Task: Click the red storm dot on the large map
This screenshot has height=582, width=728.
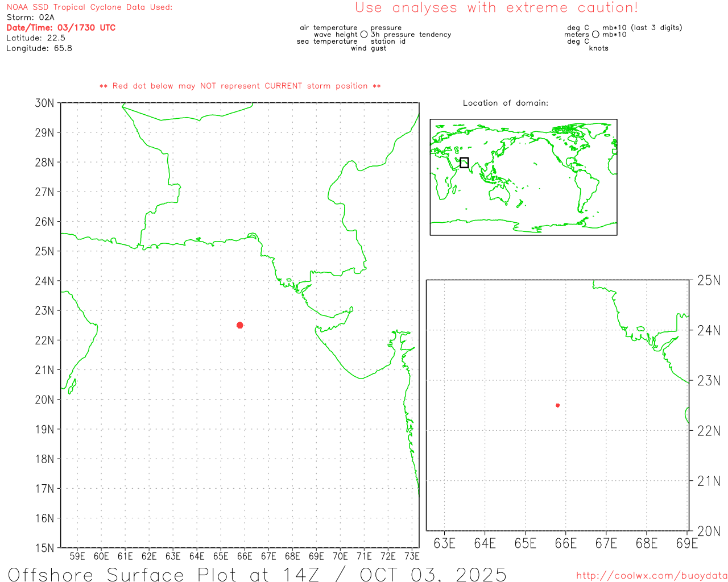Action: [x=240, y=325]
